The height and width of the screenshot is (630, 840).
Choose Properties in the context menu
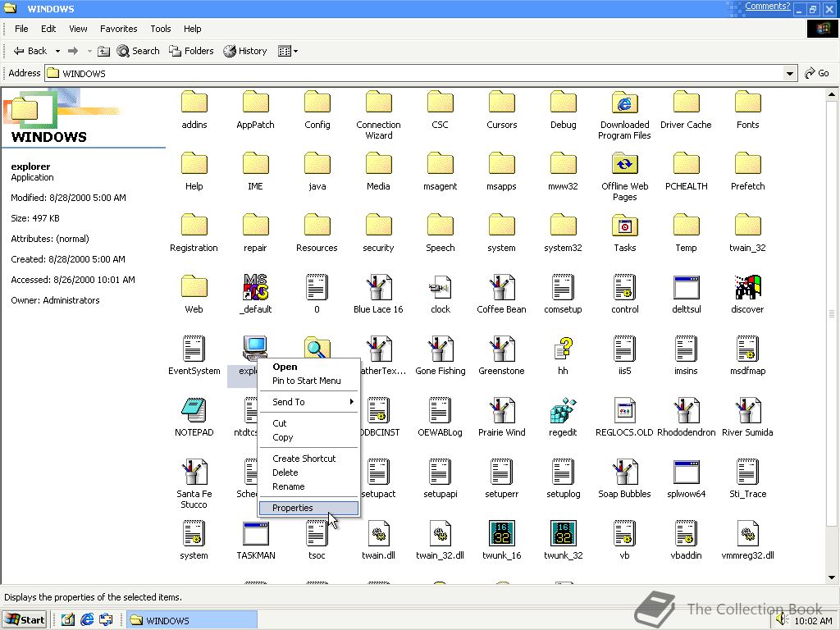click(308, 508)
